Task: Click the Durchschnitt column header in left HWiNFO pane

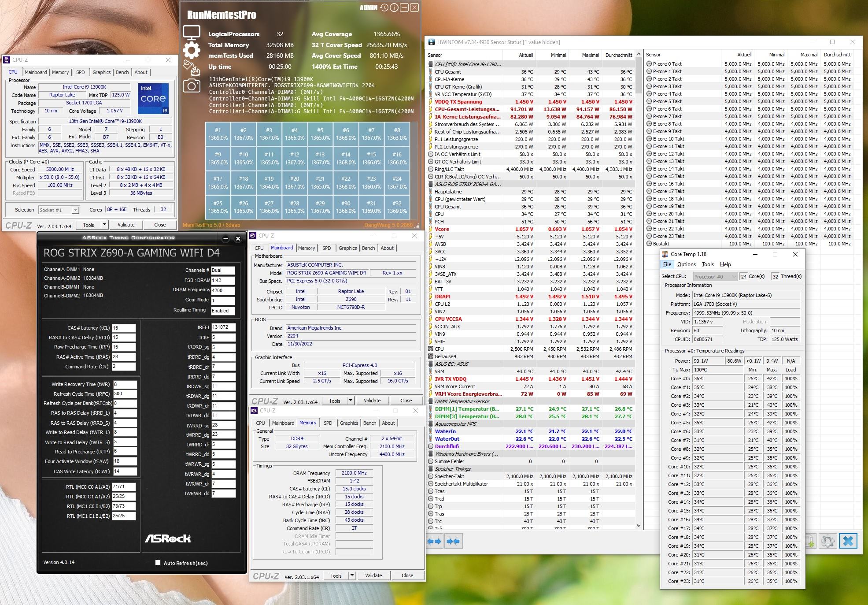Action: coord(618,55)
